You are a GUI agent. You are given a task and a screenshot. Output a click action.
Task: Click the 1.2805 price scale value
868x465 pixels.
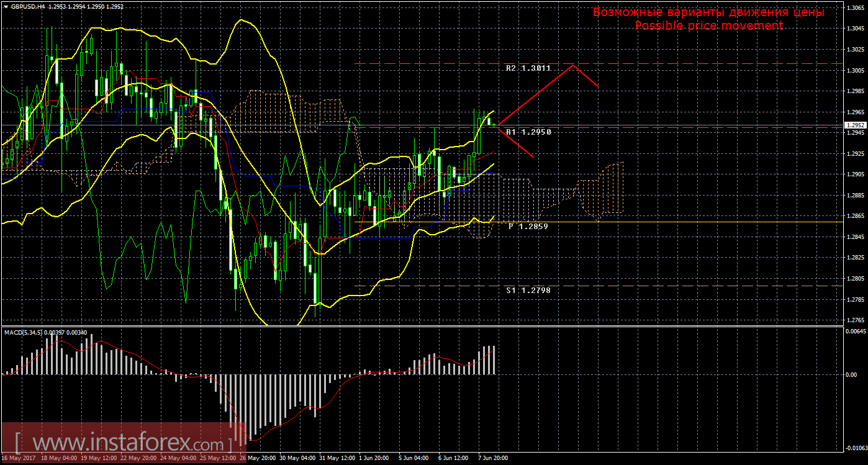point(856,279)
